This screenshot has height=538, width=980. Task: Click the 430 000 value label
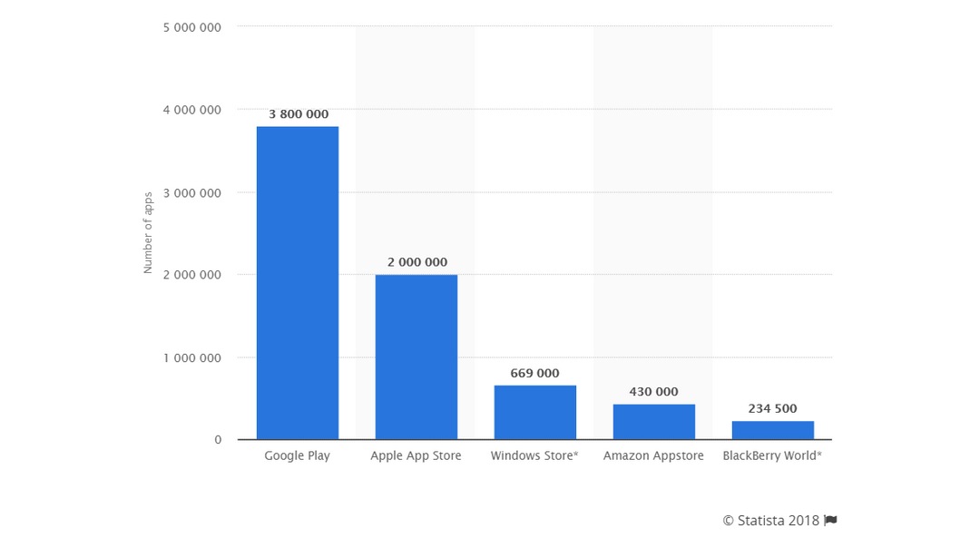653,392
